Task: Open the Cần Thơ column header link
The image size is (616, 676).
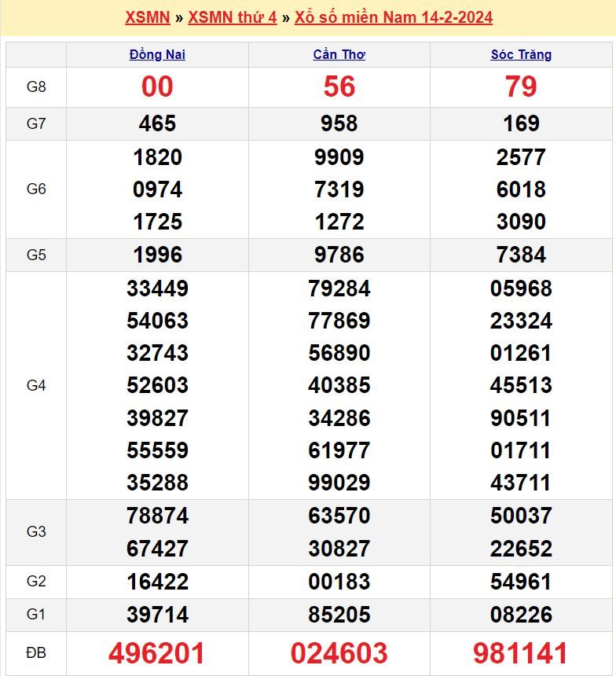Action: pos(339,54)
